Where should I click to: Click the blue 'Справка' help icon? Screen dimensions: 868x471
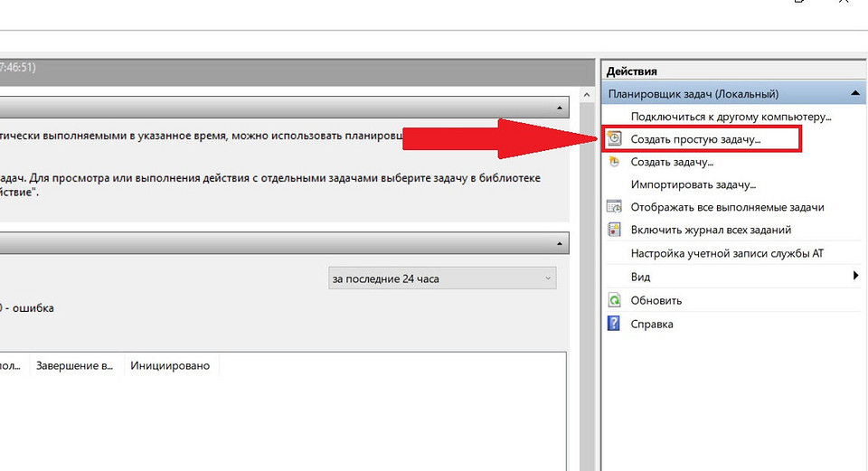coord(615,324)
